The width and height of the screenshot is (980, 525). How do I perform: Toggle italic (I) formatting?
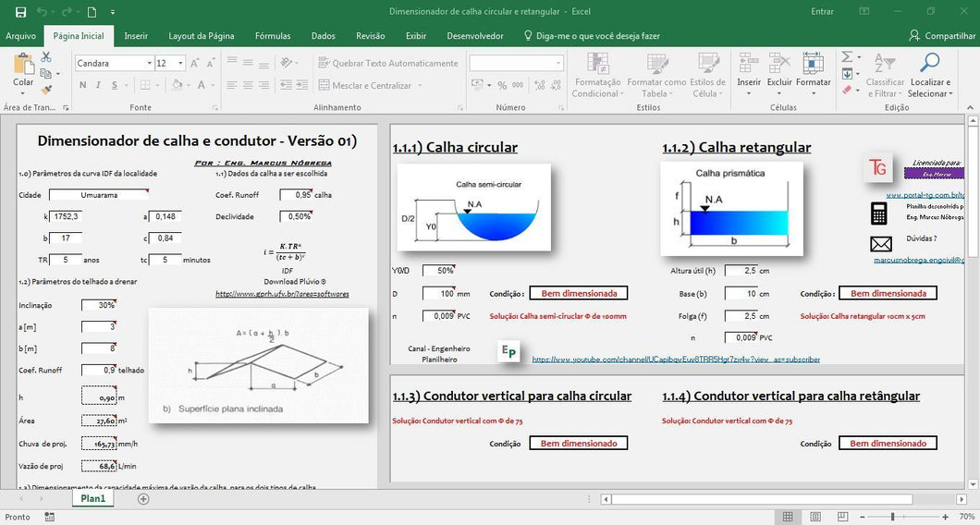point(99,85)
